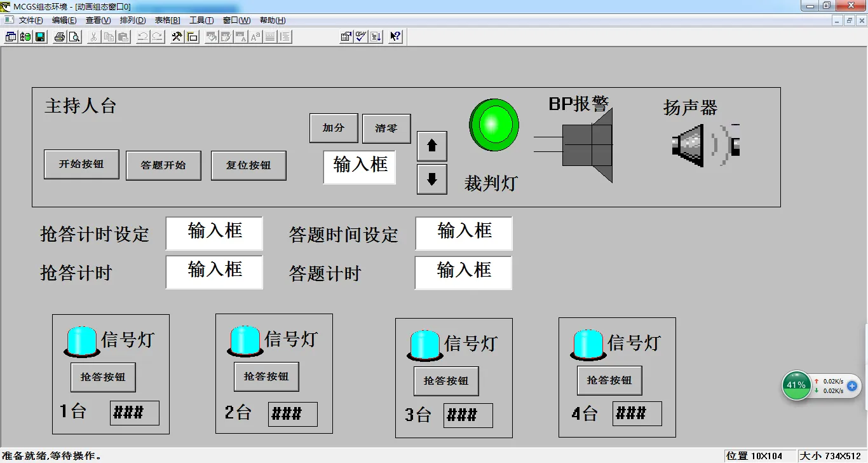Click the 抢答计时设定 input box
This screenshot has height=463, width=868.
[214, 233]
